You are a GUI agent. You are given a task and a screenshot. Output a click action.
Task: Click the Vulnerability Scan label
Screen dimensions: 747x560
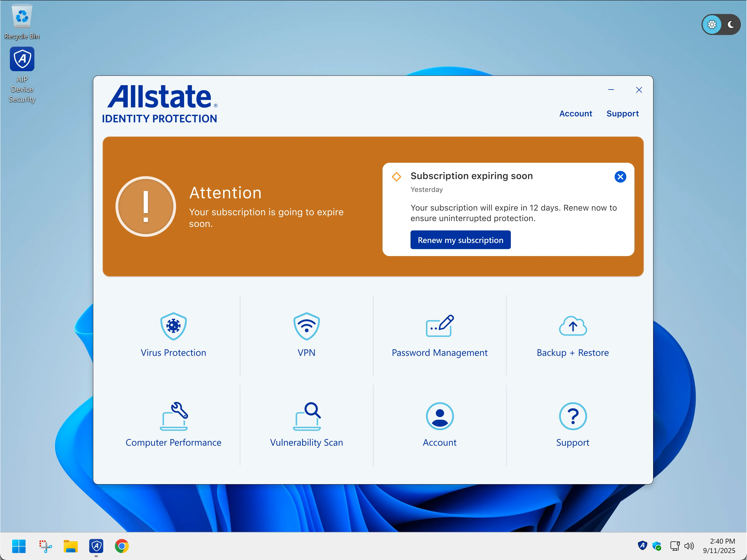pyautogui.click(x=306, y=443)
